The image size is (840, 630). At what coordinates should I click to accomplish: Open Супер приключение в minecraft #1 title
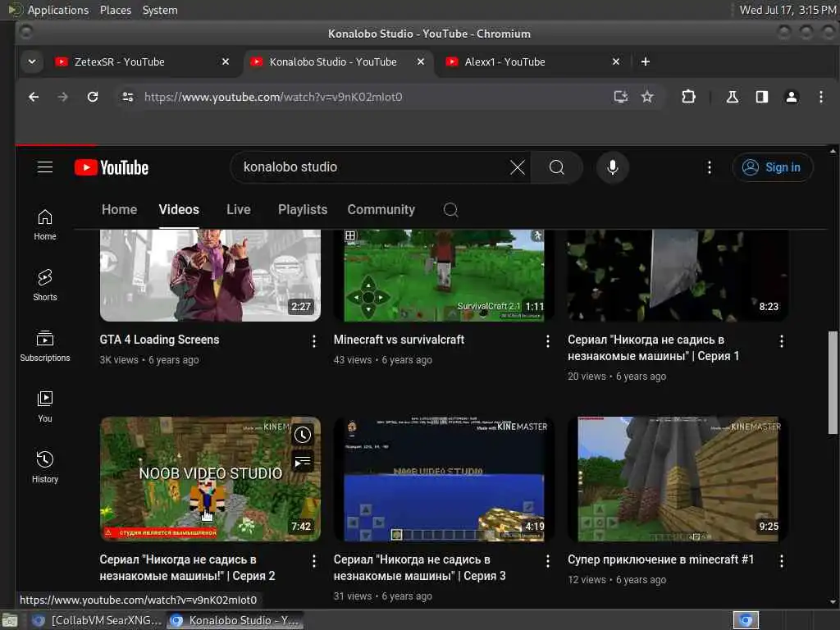coord(660,559)
